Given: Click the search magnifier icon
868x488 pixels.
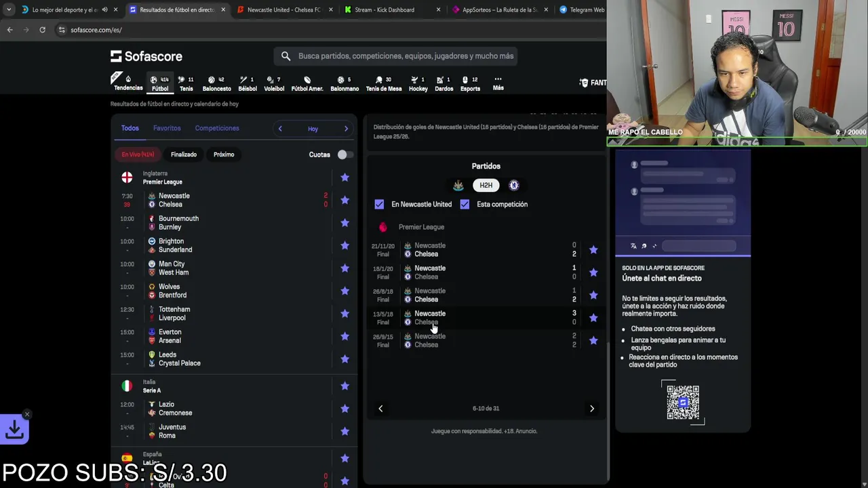Looking at the screenshot, I should point(285,56).
